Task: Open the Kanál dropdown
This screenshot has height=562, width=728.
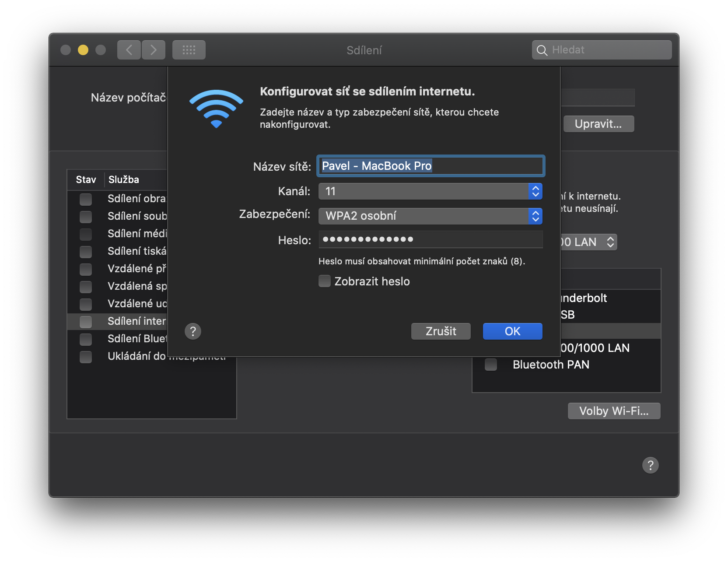Action: pos(430,191)
